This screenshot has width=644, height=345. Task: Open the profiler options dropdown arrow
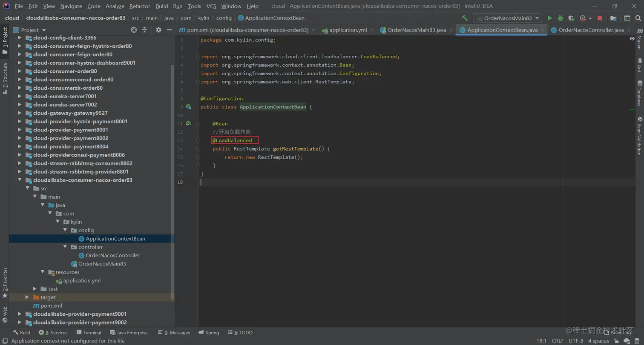click(x=590, y=18)
